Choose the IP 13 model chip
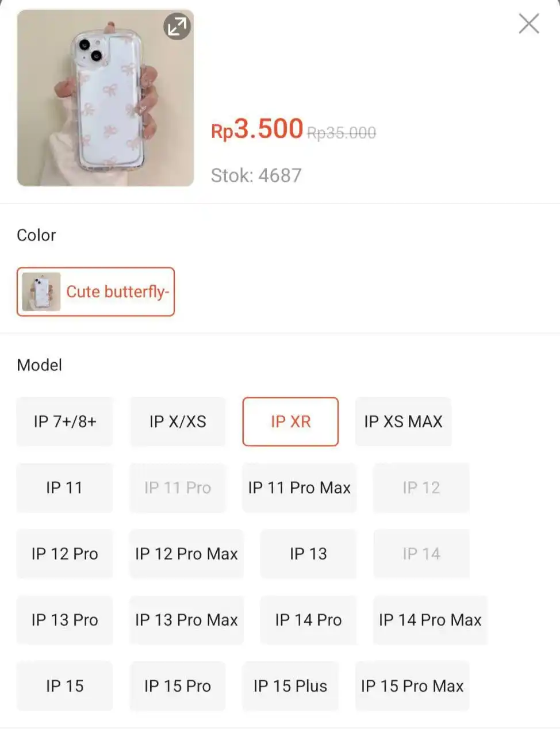The height and width of the screenshot is (736, 560). [308, 554]
